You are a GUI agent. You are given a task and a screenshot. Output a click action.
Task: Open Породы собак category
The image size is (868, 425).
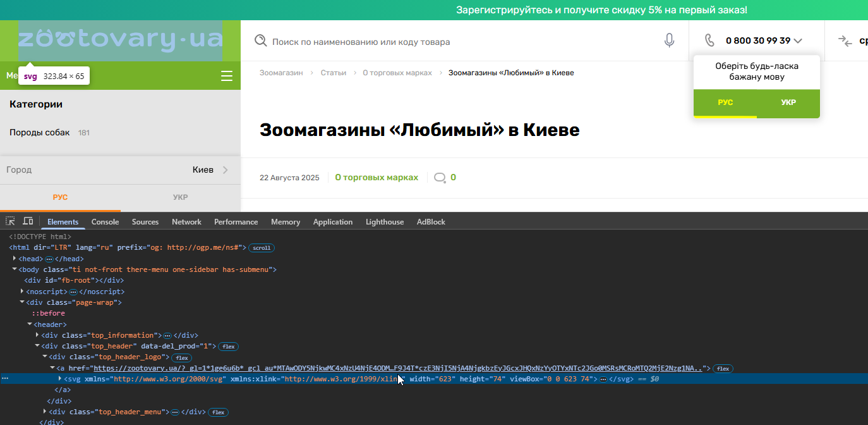coord(39,133)
